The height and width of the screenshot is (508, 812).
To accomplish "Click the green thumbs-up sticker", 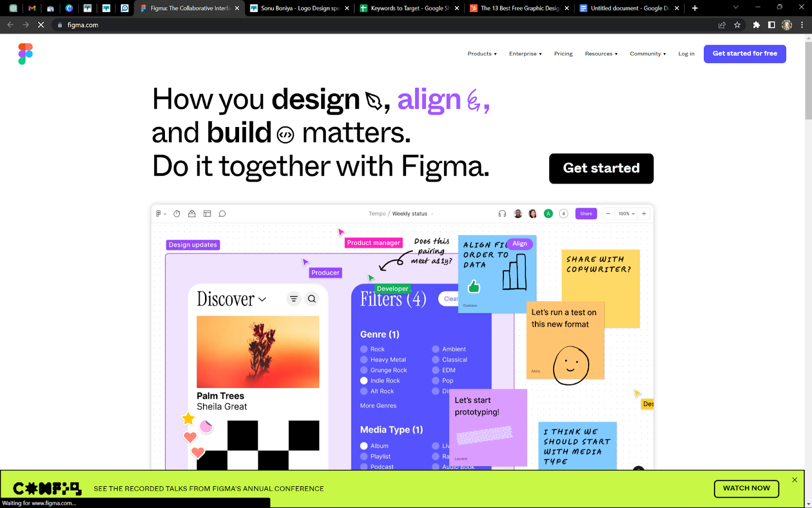I will (473, 287).
